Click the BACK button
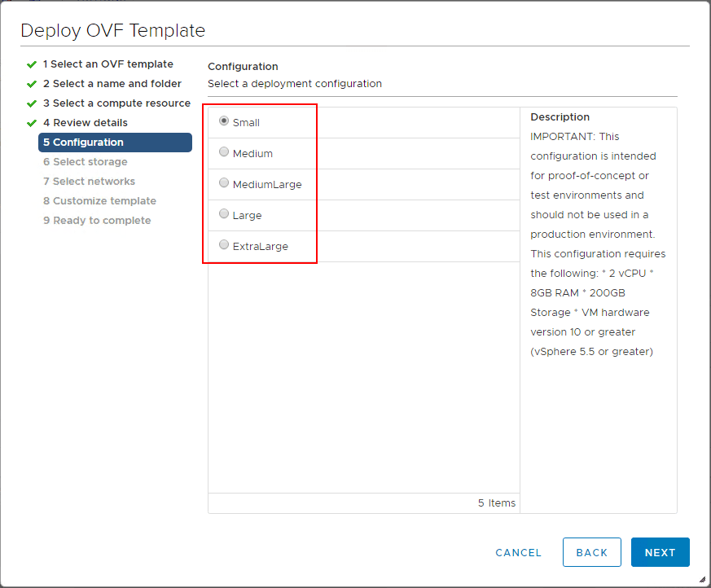 pos(592,552)
